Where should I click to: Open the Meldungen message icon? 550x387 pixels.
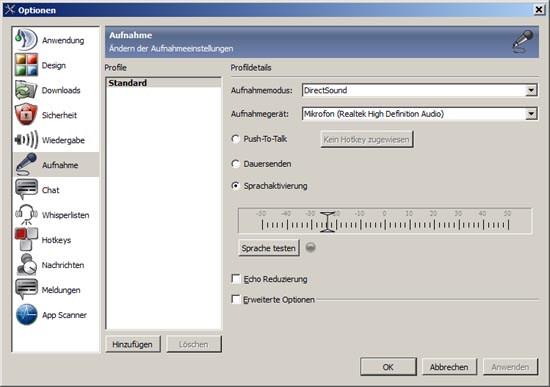coord(26,289)
